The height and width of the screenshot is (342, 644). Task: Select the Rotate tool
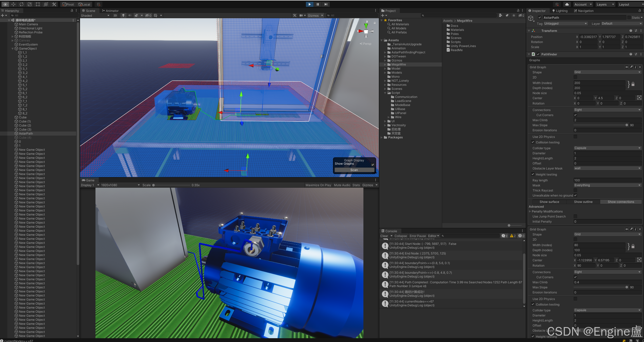point(22,4)
